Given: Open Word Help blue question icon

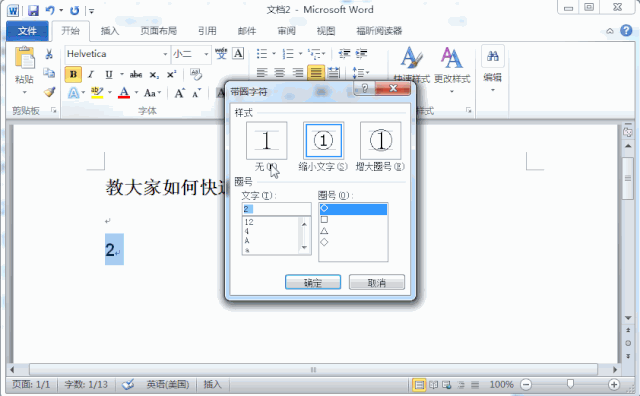Looking at the screenshot, I should tap(626, 30).
